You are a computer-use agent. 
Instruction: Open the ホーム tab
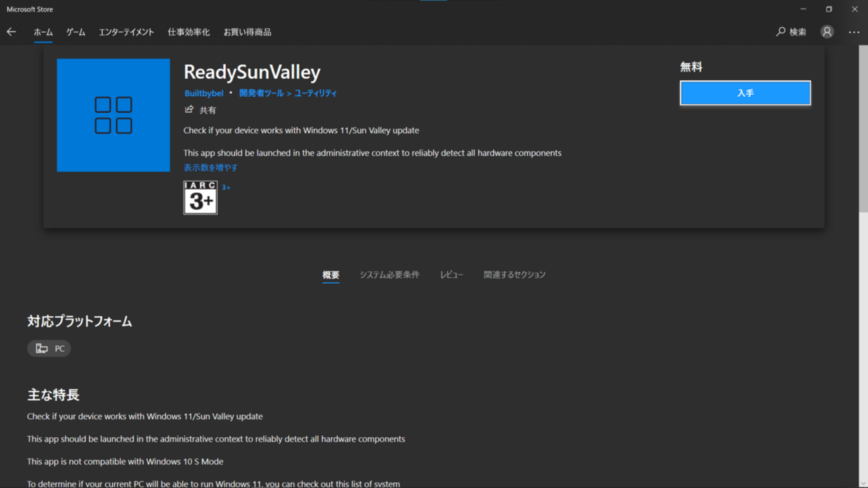click(x=43, y=32)
